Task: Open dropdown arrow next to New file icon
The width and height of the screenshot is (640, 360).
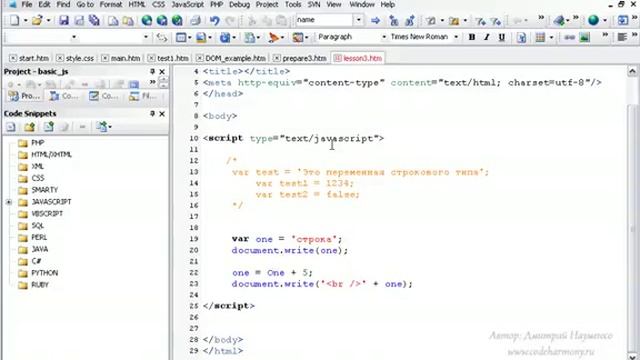Action: tap(25, 20)
